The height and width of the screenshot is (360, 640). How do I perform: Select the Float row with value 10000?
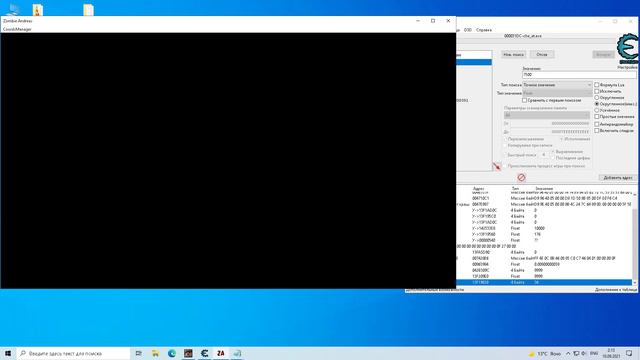coord(545,229)
